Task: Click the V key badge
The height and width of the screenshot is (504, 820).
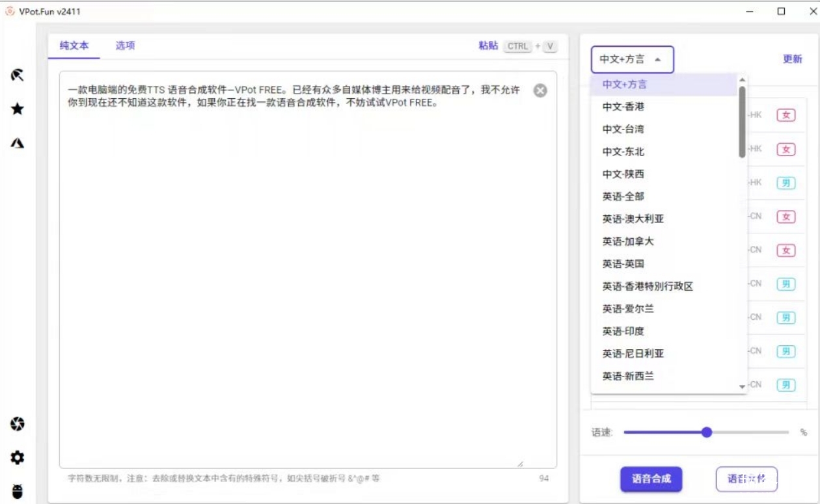Action: [x=551, y=46]
